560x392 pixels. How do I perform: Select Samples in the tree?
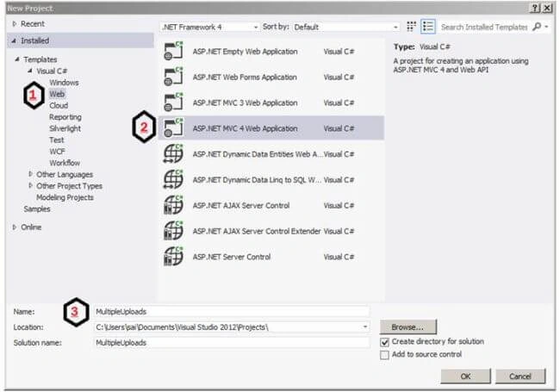pos(37,208)
